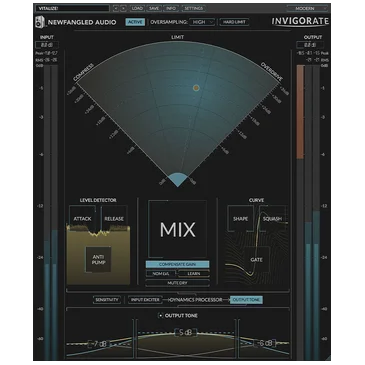Disable the Compensate Gain toggle
This screenshot has width=365, height=365.
coord(177,264)
